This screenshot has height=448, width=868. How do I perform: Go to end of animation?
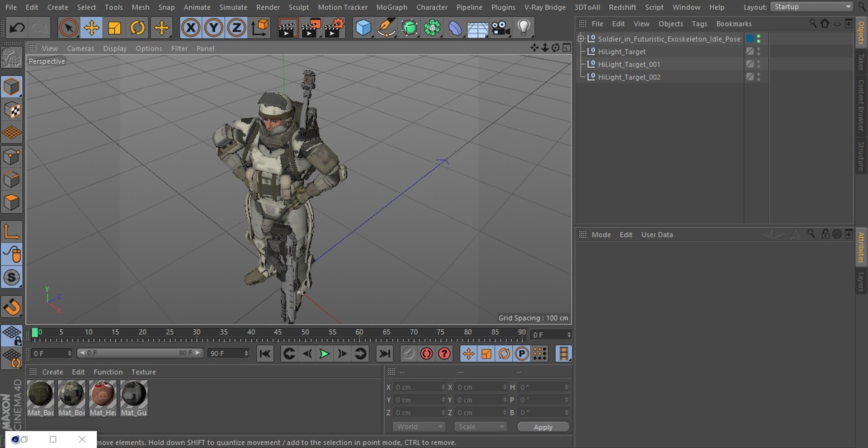[385, 354]
